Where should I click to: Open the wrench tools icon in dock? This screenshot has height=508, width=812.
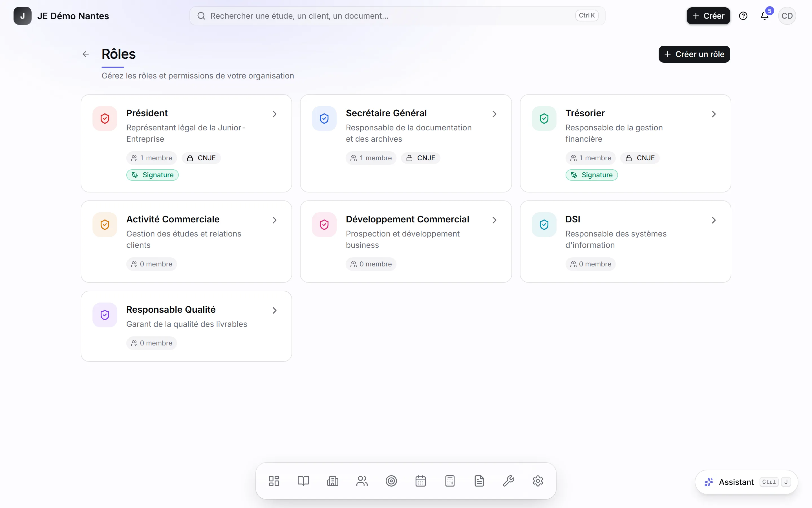click(509, 481)
